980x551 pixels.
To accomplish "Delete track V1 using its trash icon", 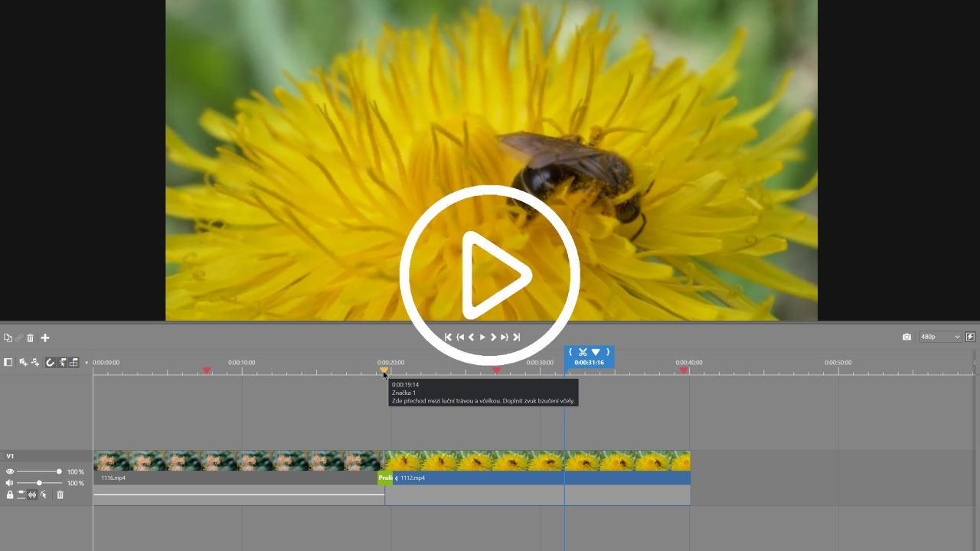I will pyautogui.click(x=60, y=494).
